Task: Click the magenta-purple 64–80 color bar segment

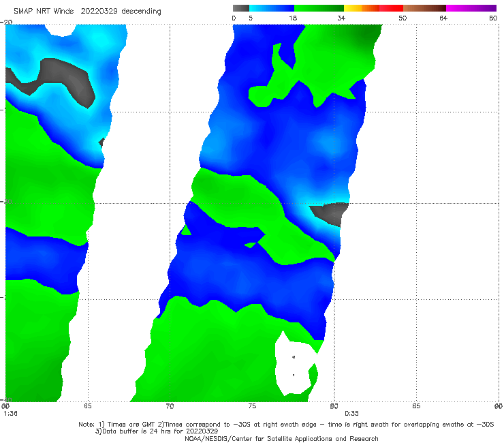Action: (471, 8)
